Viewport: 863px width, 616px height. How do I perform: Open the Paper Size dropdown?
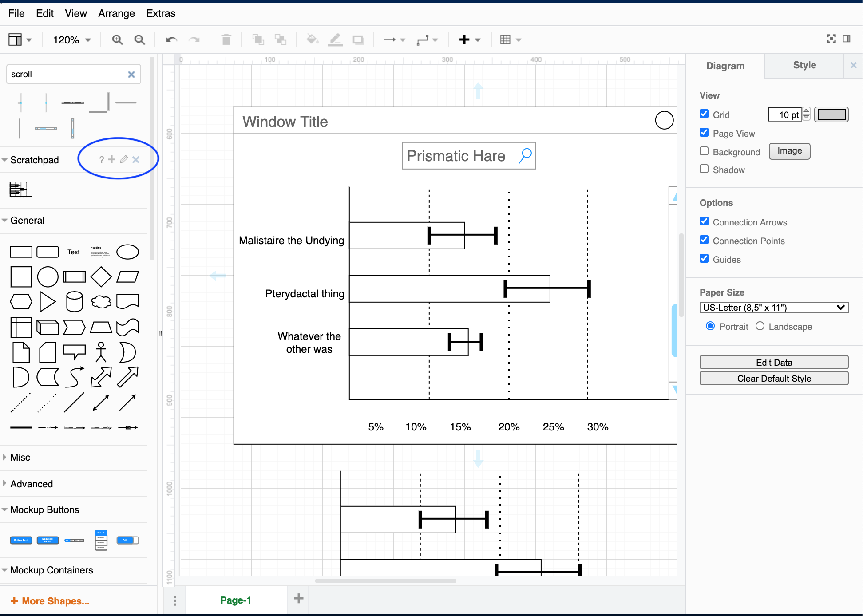coord(774,308)
